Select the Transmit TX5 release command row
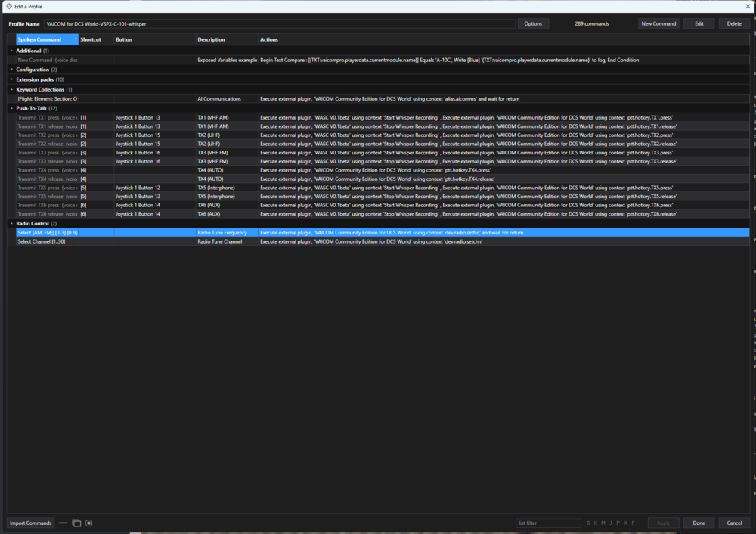The height and width of the screenshot is (534, 756). click(383, 197)
